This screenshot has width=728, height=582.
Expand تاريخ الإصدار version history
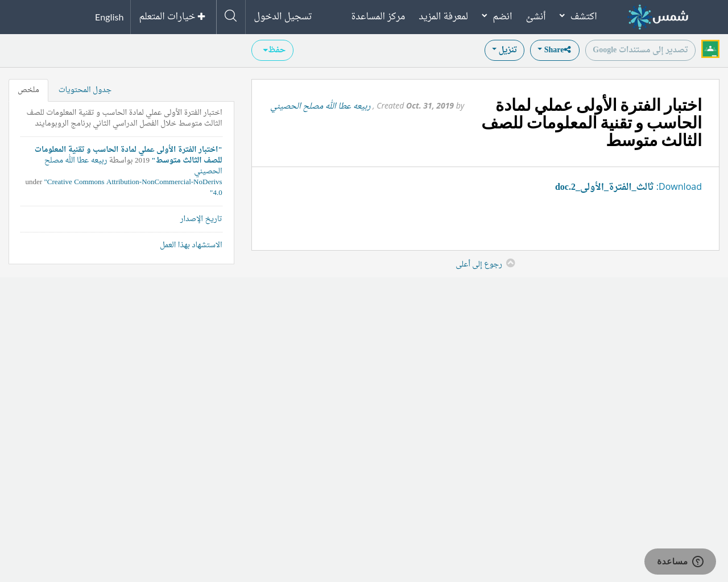click(x=201, y=219)
